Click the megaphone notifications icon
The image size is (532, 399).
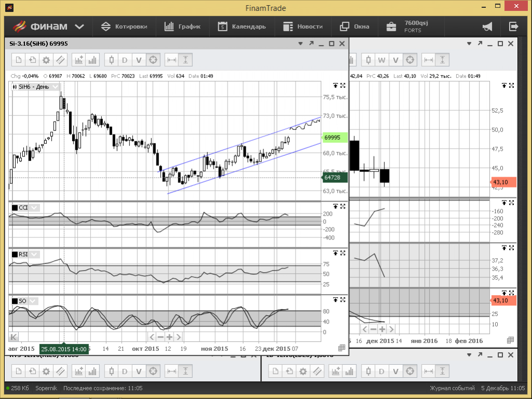pos(487,26)
